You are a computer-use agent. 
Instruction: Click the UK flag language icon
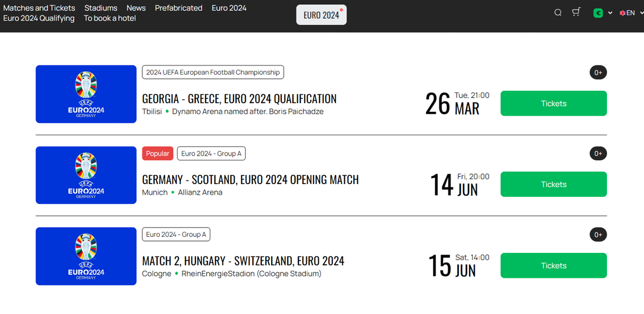(x=623, y=13)
